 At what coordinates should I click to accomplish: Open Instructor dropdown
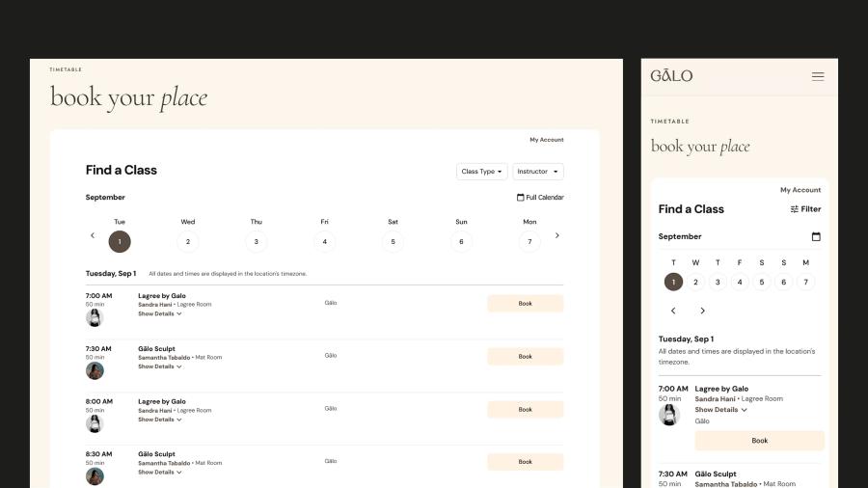537,172
